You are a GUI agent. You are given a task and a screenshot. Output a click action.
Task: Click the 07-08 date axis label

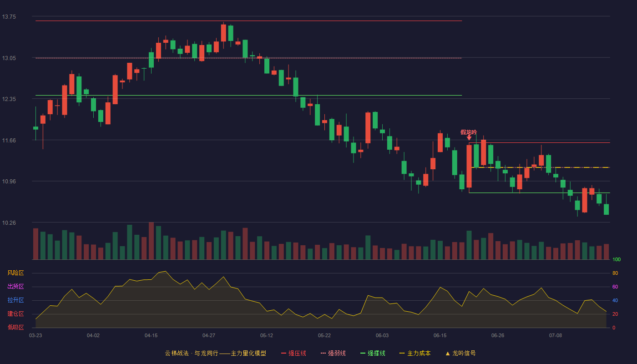coord(556,335)
